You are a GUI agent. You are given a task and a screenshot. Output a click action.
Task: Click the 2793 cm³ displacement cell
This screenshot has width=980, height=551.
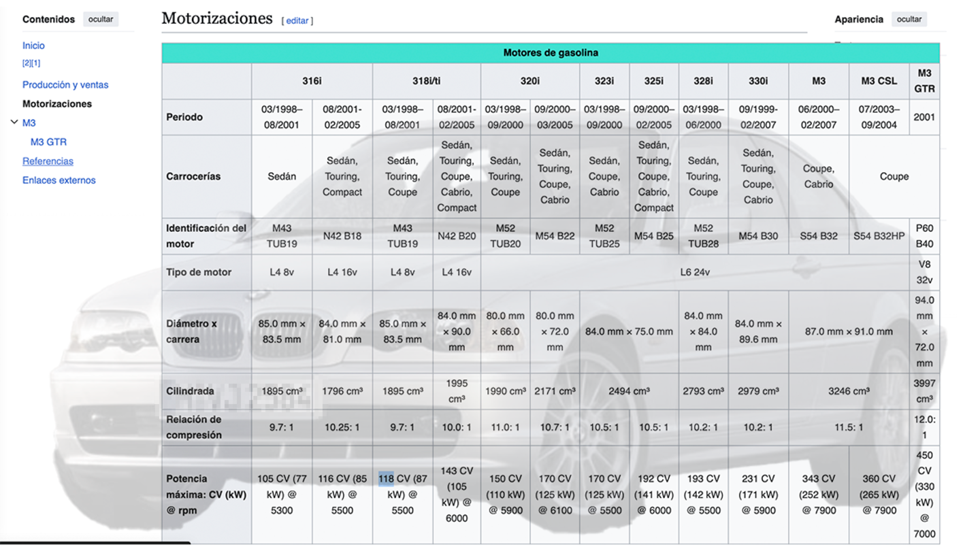(704, 391)
